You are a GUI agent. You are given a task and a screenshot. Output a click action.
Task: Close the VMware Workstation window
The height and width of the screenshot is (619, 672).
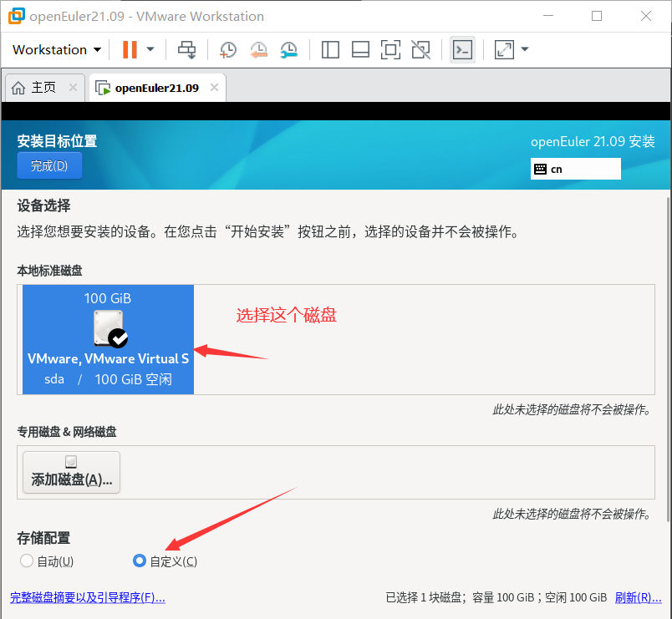pos(646,16)
